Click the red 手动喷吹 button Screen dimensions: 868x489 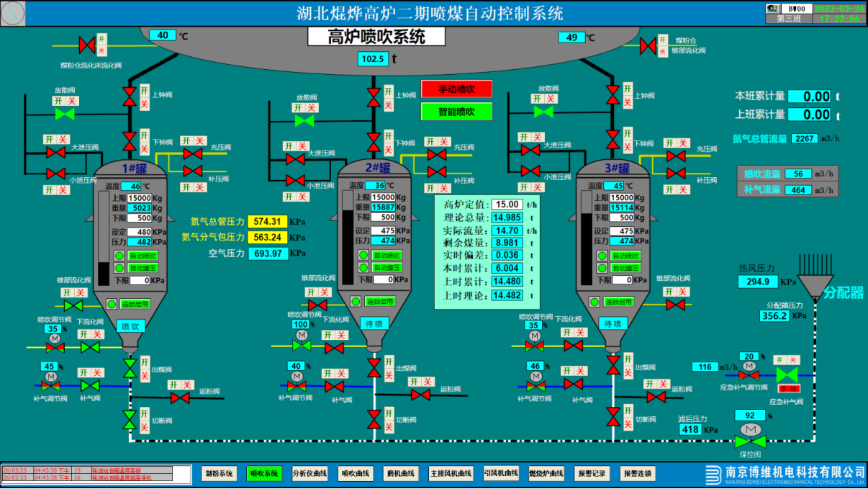tap(456, 89)
